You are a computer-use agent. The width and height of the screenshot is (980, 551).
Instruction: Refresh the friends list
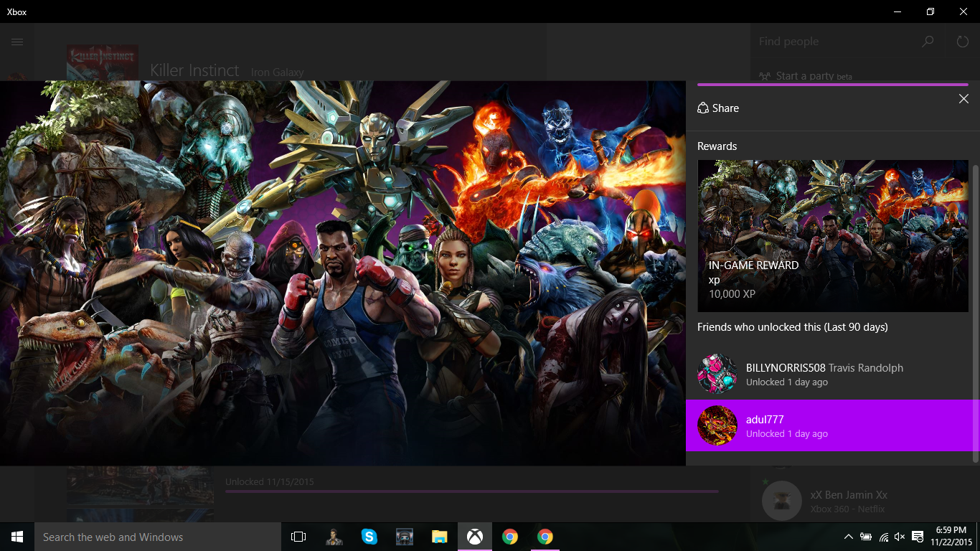click(963, 42)
